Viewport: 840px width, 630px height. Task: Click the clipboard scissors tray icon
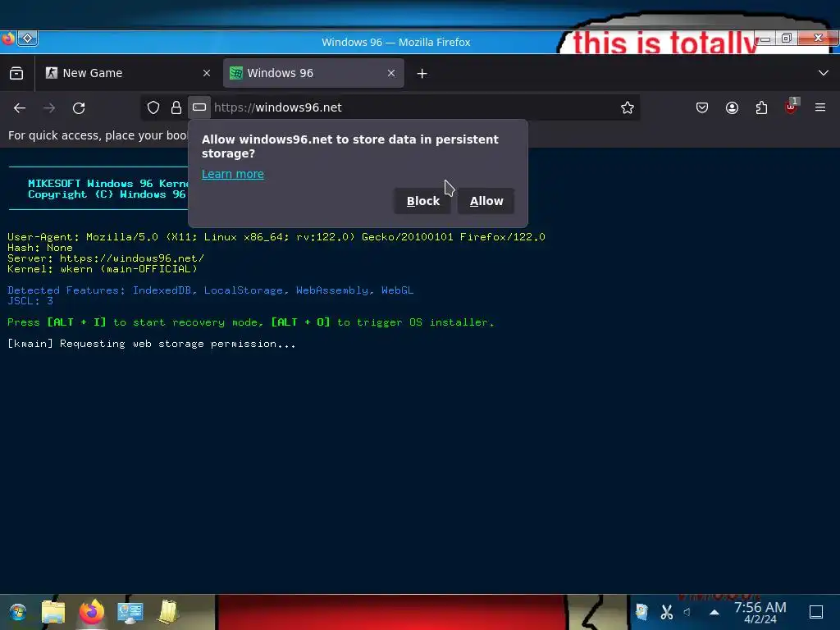point(666,612)
